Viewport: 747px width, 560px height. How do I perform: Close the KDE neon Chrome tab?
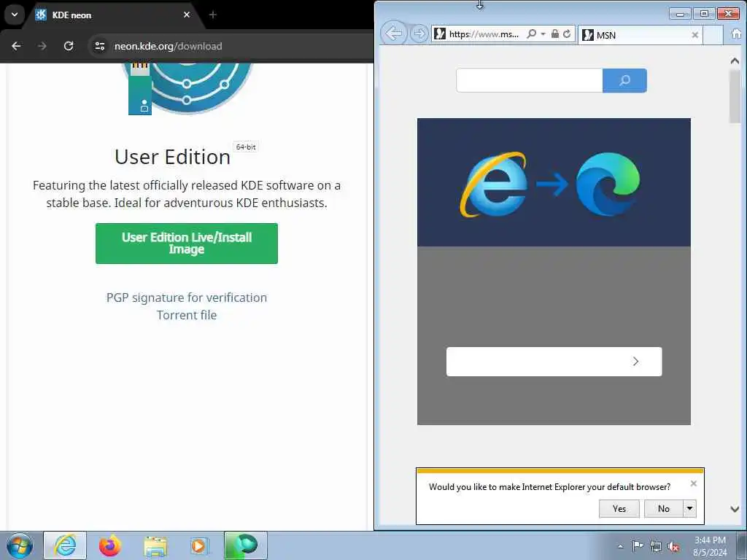[187, 15]
